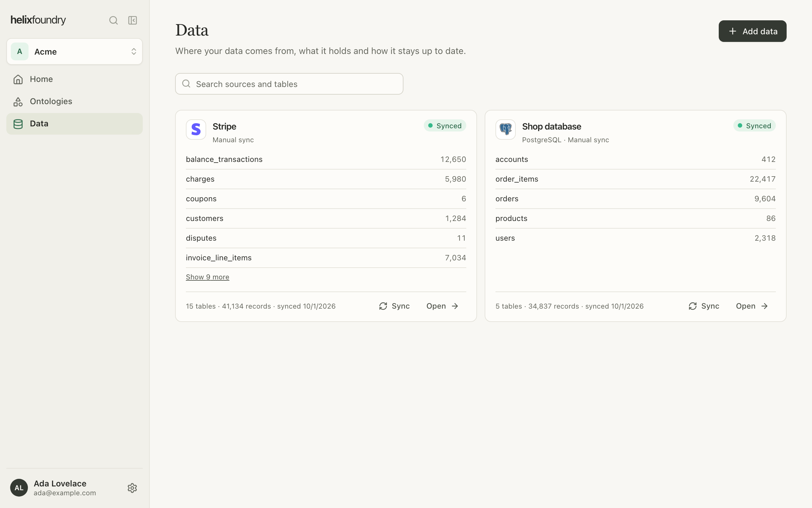
Task: Select the charges table row
Action: point(326,179)
